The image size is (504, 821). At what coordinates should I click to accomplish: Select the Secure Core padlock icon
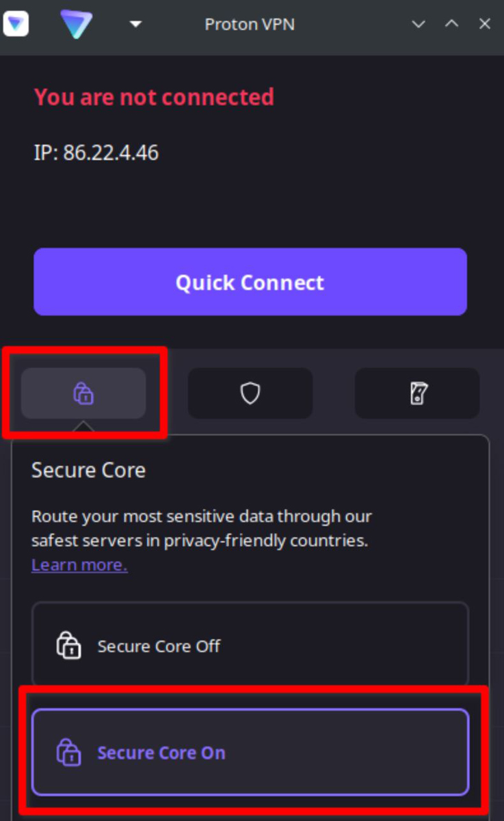tap(83, 393)
